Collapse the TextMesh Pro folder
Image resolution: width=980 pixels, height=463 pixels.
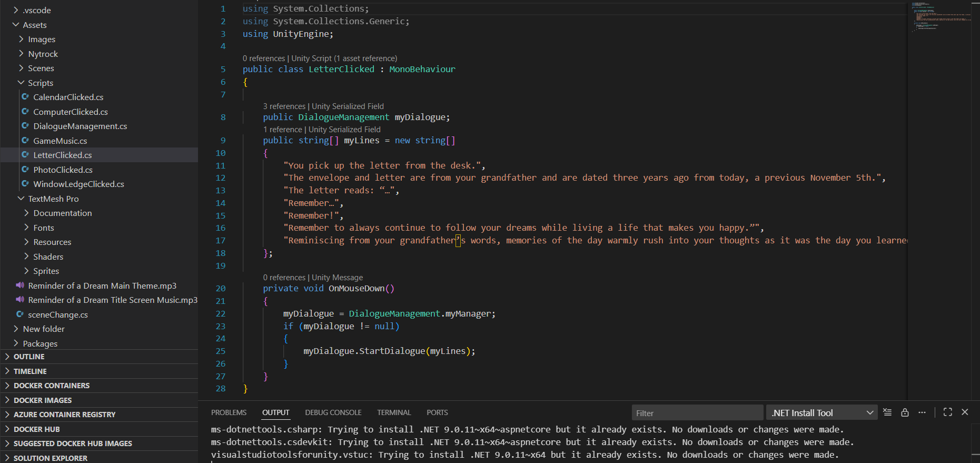coord(21,199)
